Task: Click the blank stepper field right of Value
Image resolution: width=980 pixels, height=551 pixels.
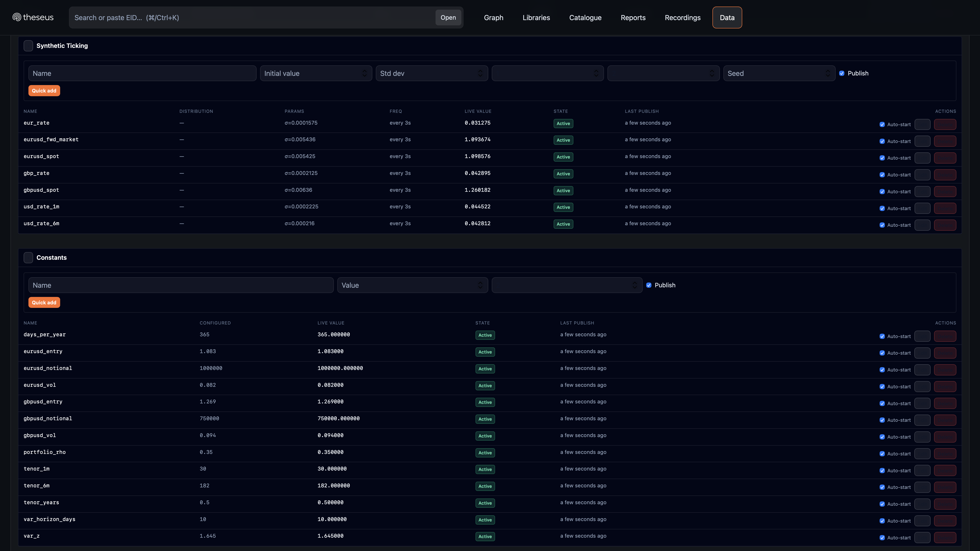Action: point(567,285)
